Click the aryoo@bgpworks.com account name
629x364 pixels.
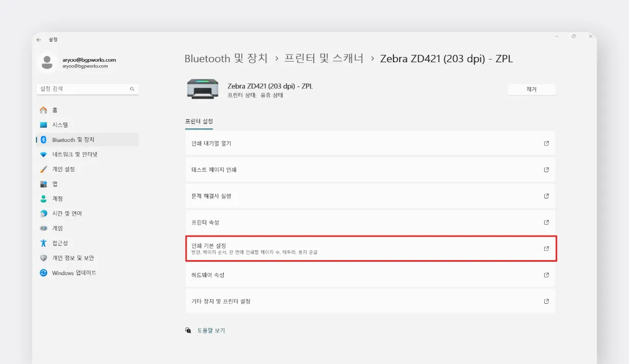89,60
